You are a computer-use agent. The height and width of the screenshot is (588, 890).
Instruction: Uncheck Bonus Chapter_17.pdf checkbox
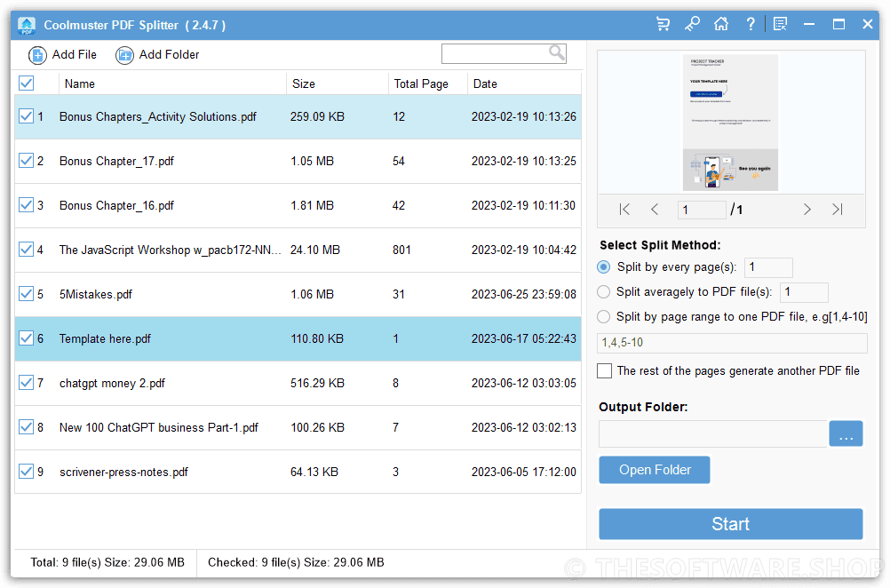[x=26, y=161]
